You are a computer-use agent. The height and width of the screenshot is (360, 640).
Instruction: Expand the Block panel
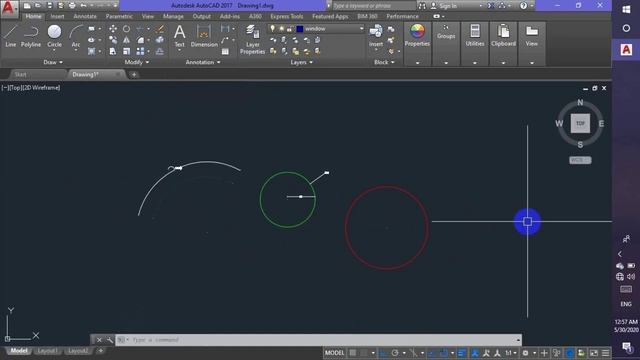(384, 62)
